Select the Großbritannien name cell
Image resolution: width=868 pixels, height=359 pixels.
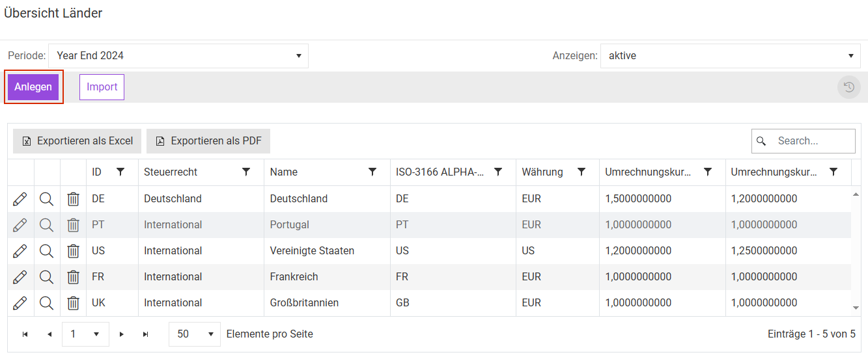tap(328, 303)
